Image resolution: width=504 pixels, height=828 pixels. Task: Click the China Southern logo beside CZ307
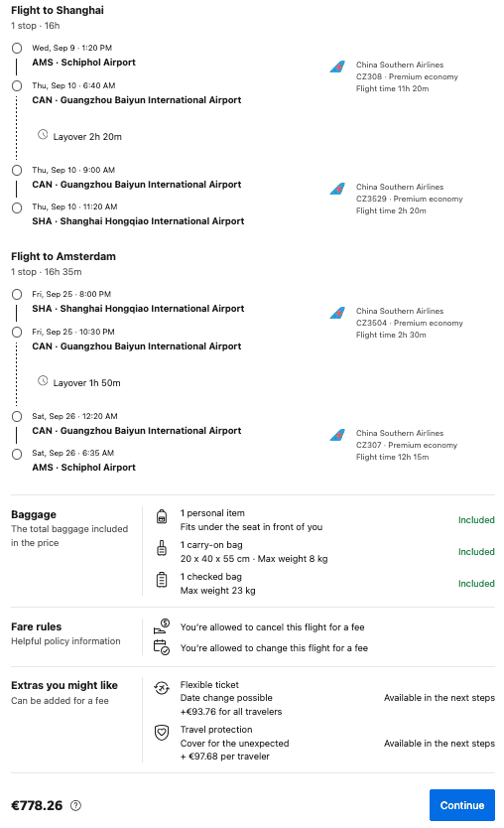pos(337,435)
